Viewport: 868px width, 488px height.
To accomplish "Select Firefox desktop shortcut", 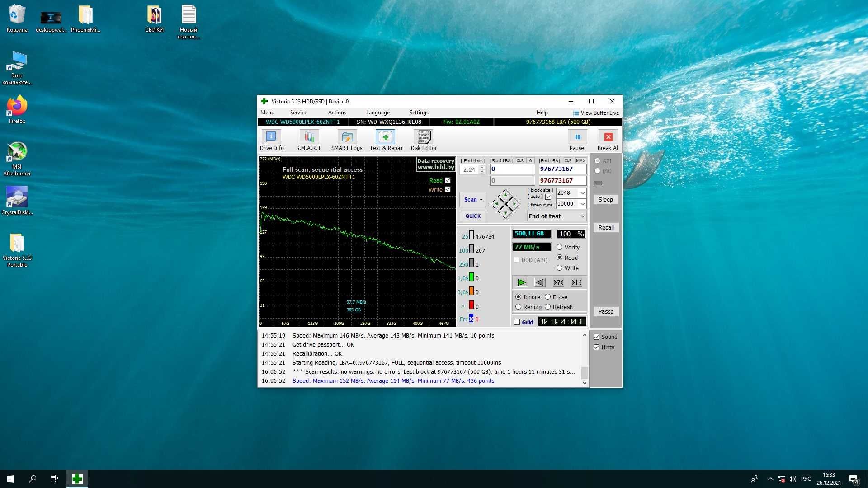I will pyautogui.click(x=17, y=110).
